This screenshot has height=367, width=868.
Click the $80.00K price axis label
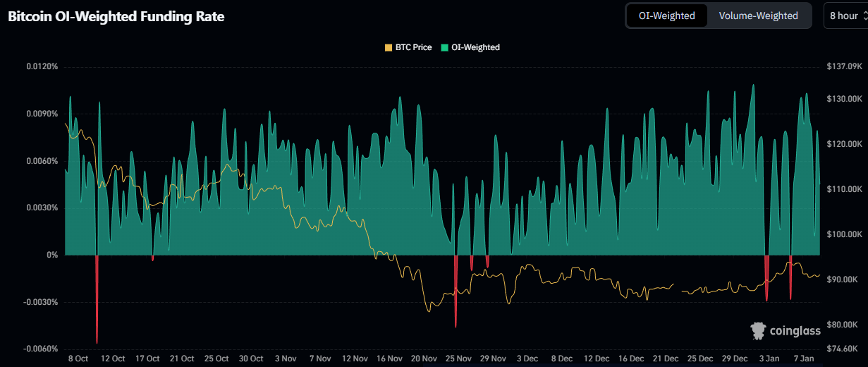tap(842, 325)
